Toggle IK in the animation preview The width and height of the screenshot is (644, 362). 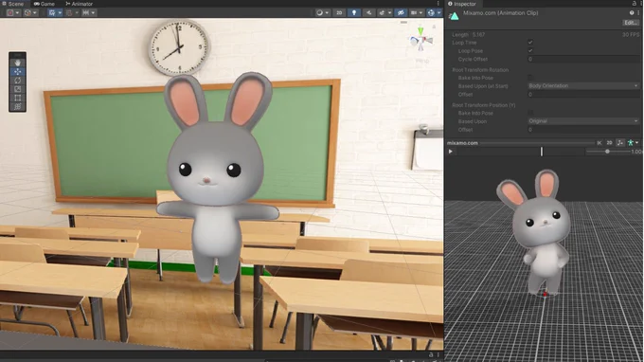[599, 143]
